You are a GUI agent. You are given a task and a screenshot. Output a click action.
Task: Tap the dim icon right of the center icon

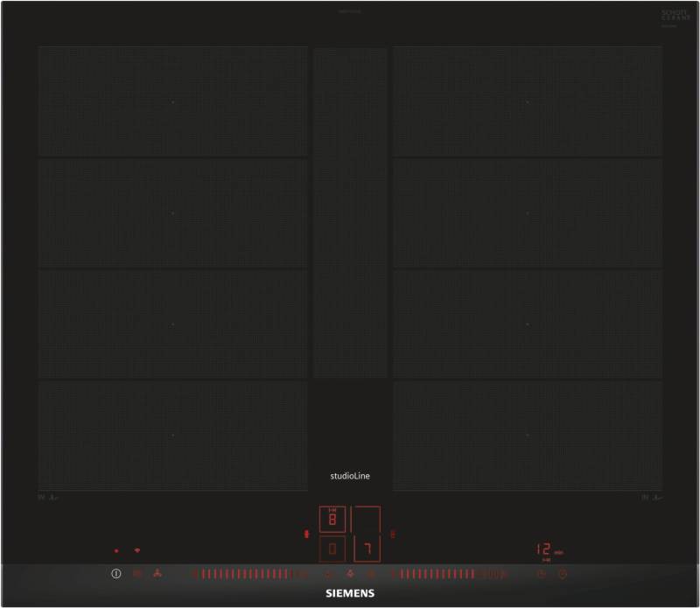(x=371, y=574)
